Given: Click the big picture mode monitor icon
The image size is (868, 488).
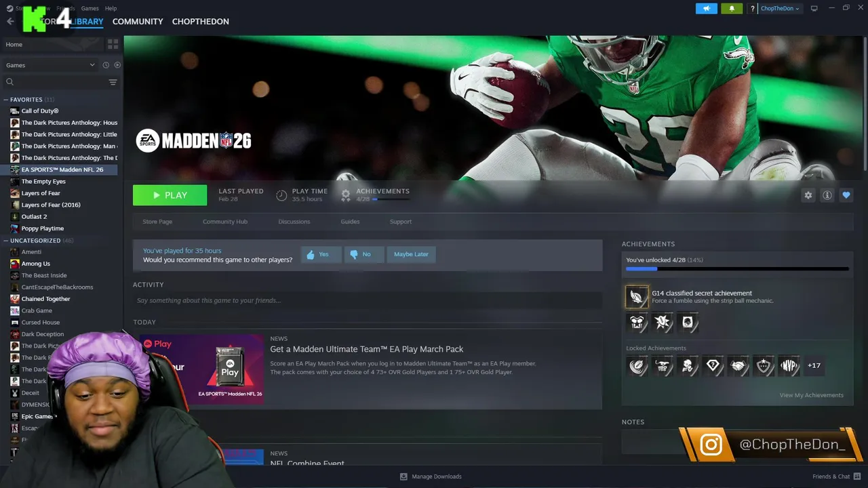Looking at the screenshot, I should [814, 8].
